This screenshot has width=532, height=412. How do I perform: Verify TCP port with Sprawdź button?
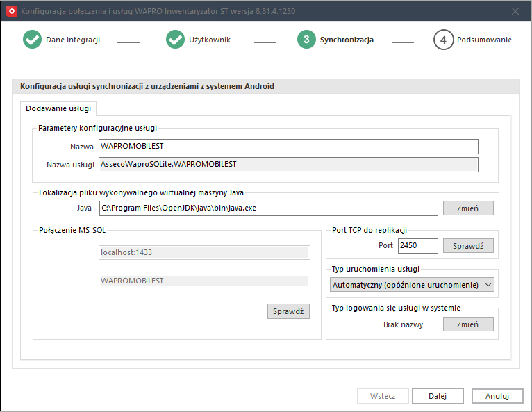[x=468, y=246]
